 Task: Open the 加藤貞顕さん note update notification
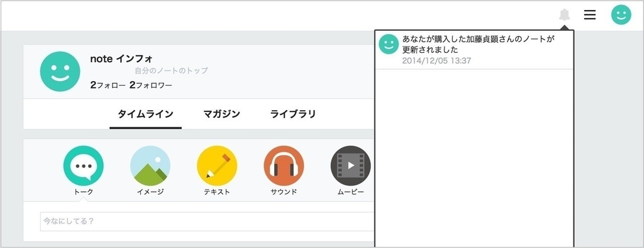pyautogui.click(x=474, y=49)
